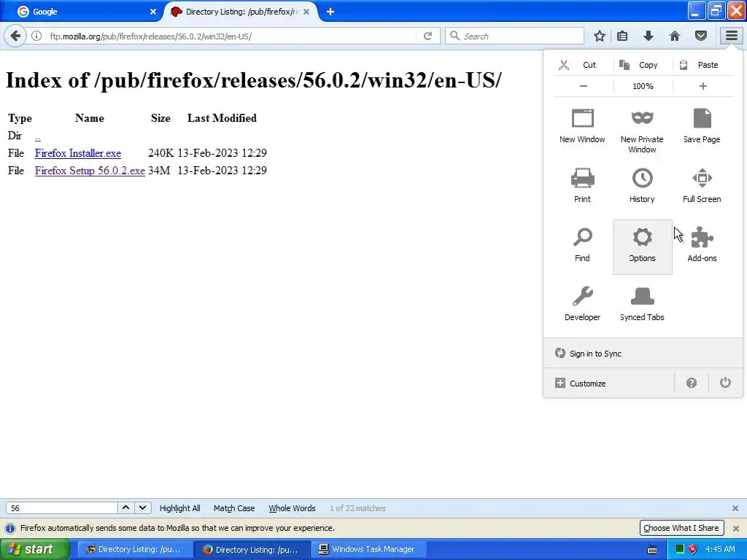Open a new tab with plus button

pyautogui.click(x=330, y=12)
